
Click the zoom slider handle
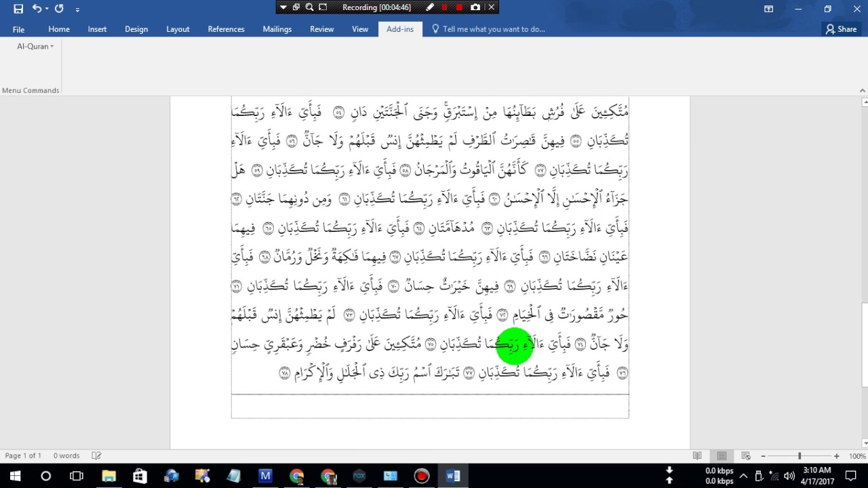pos(800,456)
